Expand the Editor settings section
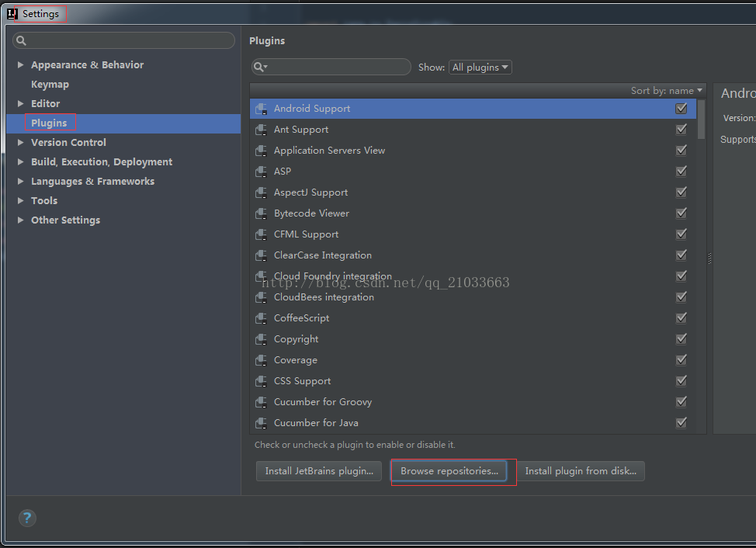The image size is (756, 548). (x=20, y=104)
